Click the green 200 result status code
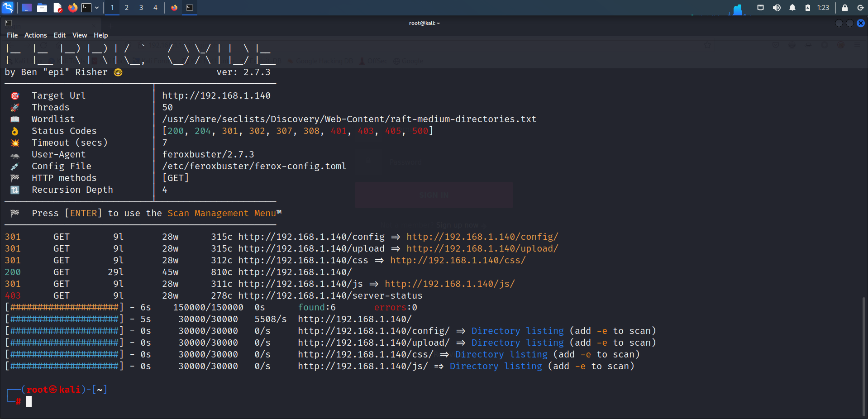 pos(13,272)
